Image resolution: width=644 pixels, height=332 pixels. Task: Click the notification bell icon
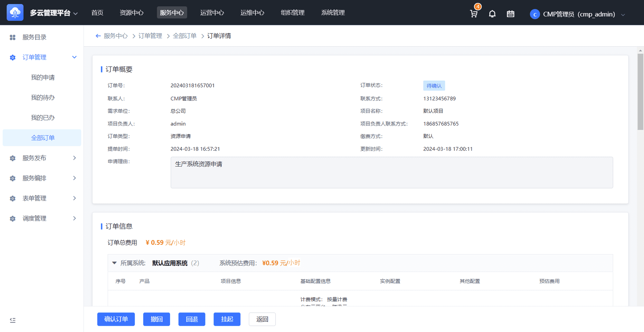pos(492,14)
